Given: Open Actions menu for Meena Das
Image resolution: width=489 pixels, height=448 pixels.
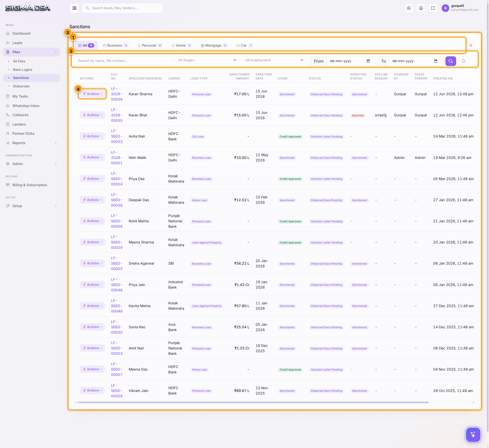Looking at the screenshot, I should pyautogui.click(x=92, y=369).
